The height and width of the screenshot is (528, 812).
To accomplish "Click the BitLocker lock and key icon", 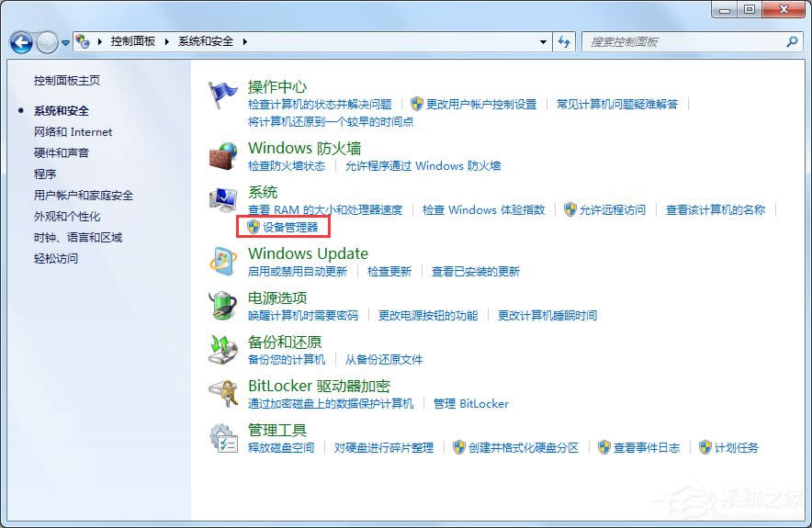I will [x=222, y=394].
